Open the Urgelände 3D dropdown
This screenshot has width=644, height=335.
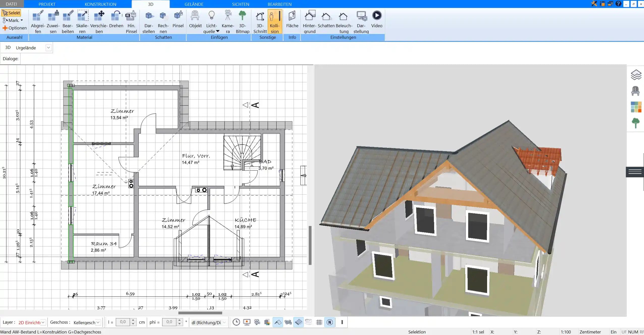click(48, 48)
